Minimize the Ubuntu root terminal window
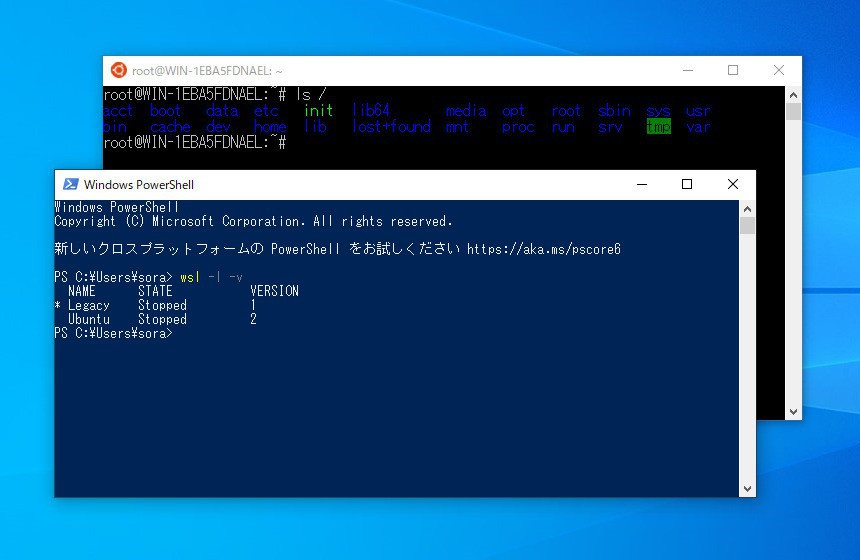This screenshot has height=560, width=860. point(688,70)
